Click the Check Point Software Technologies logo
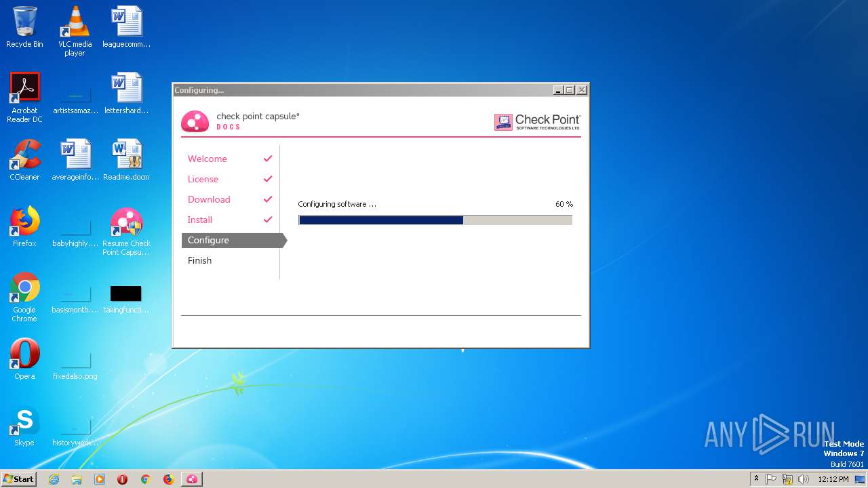 (x=538, y=122)
